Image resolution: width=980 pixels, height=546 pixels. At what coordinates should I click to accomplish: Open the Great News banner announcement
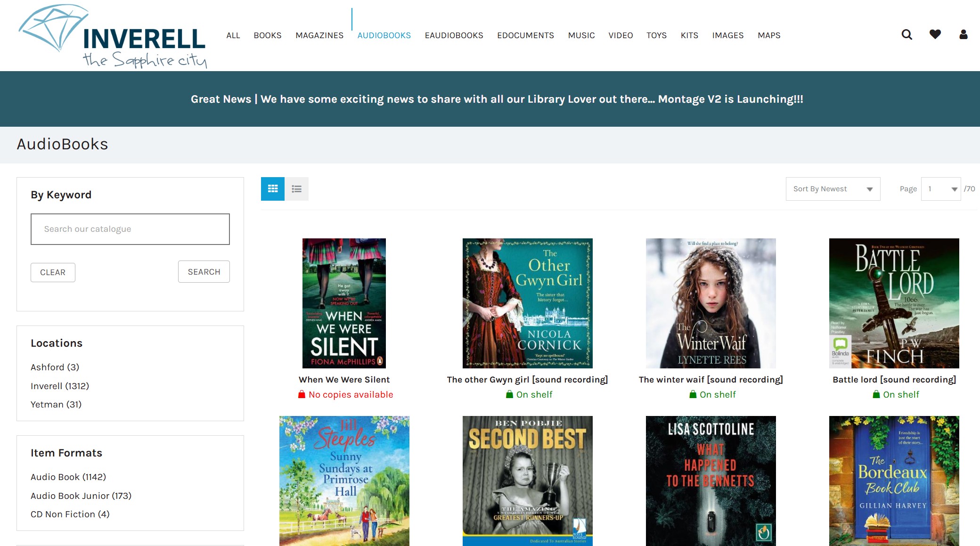point(497,99)
